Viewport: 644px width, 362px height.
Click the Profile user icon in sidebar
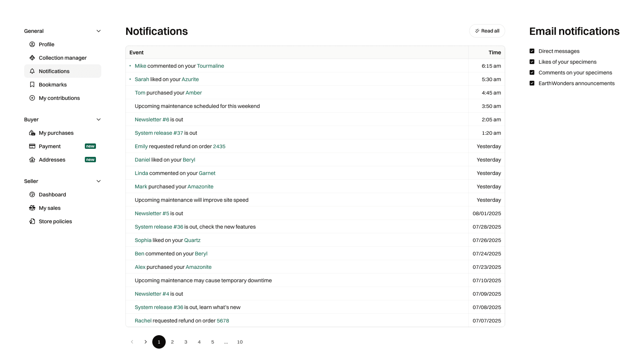click(x=32, y=44)
